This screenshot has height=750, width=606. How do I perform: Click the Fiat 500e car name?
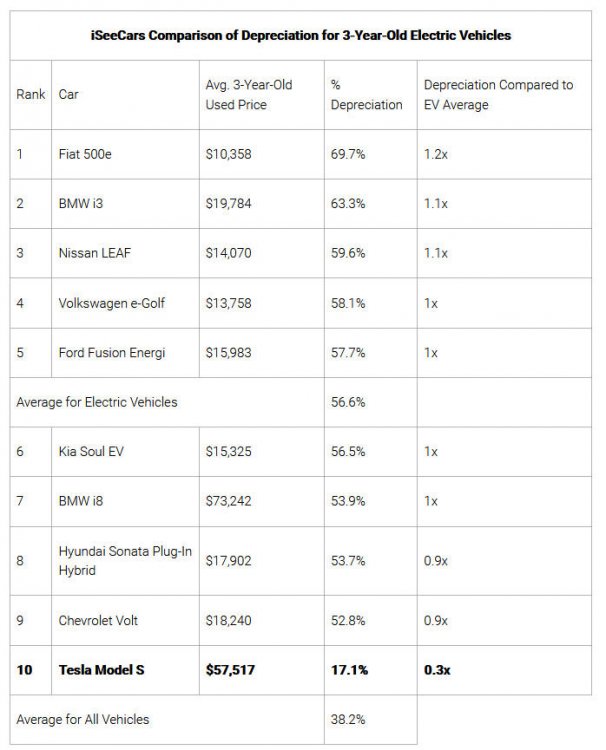pos(83,157)
